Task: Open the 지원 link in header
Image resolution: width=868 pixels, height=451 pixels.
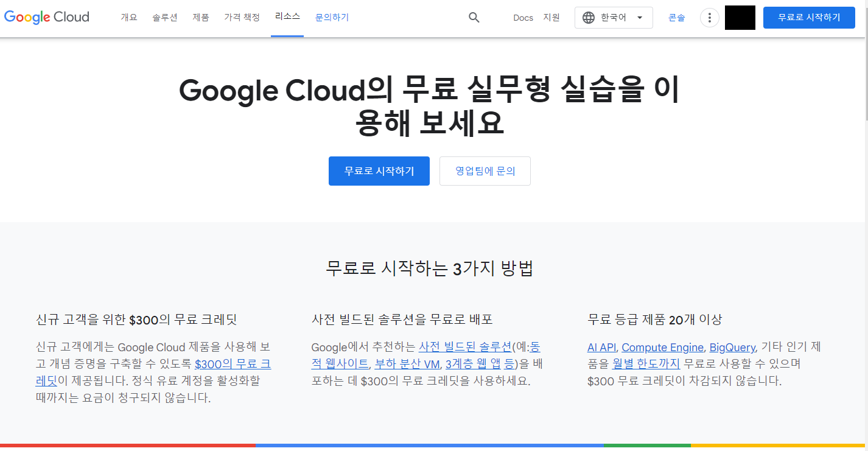Action: [551, 18]
